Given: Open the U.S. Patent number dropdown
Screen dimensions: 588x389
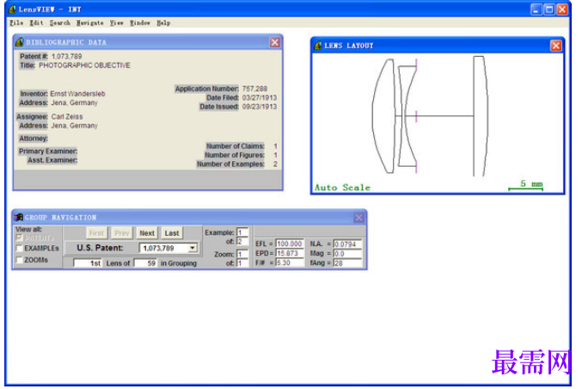Looking at the screenshot, I should coord(193,248).
